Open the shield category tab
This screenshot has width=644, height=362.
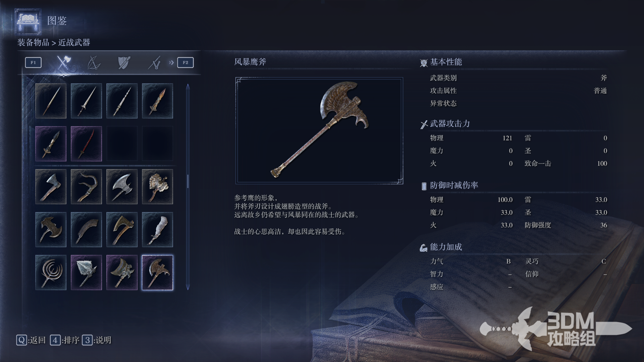pyautogui.click(x=124, y=63)
